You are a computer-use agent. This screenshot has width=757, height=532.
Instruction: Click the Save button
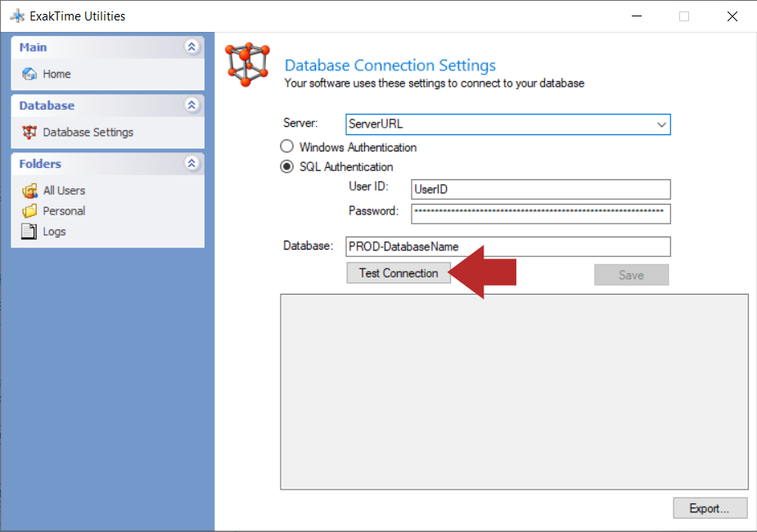(632, 275)
